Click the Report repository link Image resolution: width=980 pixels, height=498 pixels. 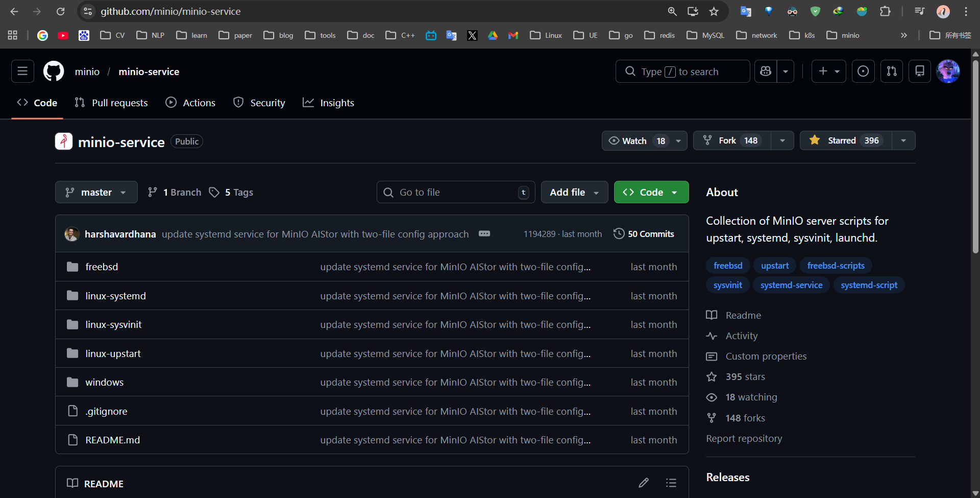point(744,438)
